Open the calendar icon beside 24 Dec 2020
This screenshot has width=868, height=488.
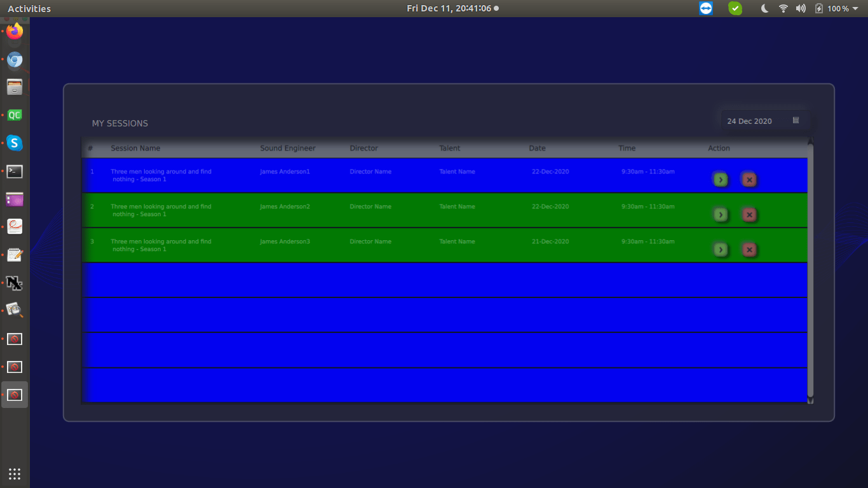point(796,120)
